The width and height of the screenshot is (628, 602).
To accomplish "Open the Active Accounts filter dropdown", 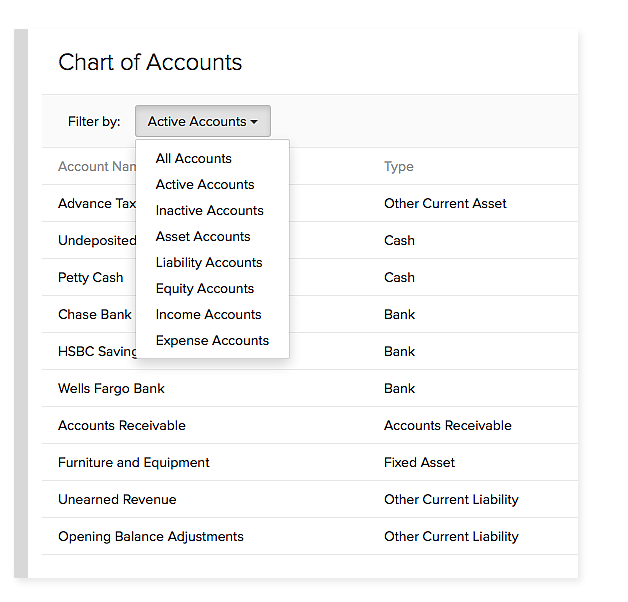I will point(202,121).
